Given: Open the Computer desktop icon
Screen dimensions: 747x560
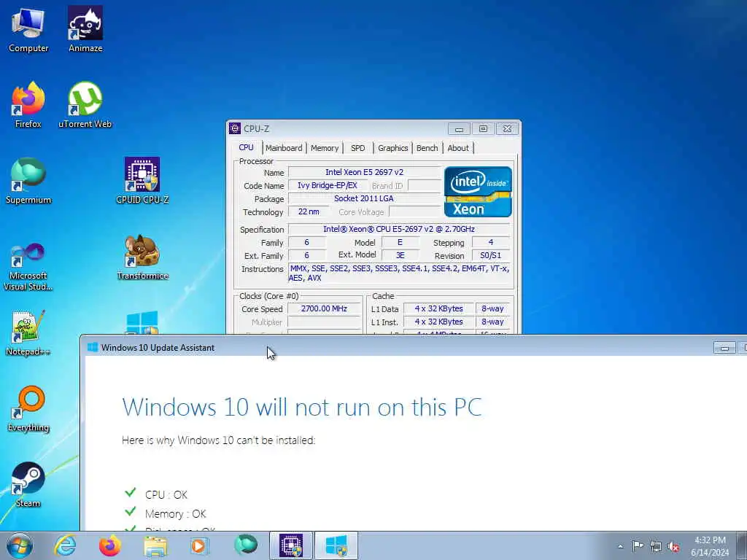Looking at the screenshot, I should pos(28,29).
